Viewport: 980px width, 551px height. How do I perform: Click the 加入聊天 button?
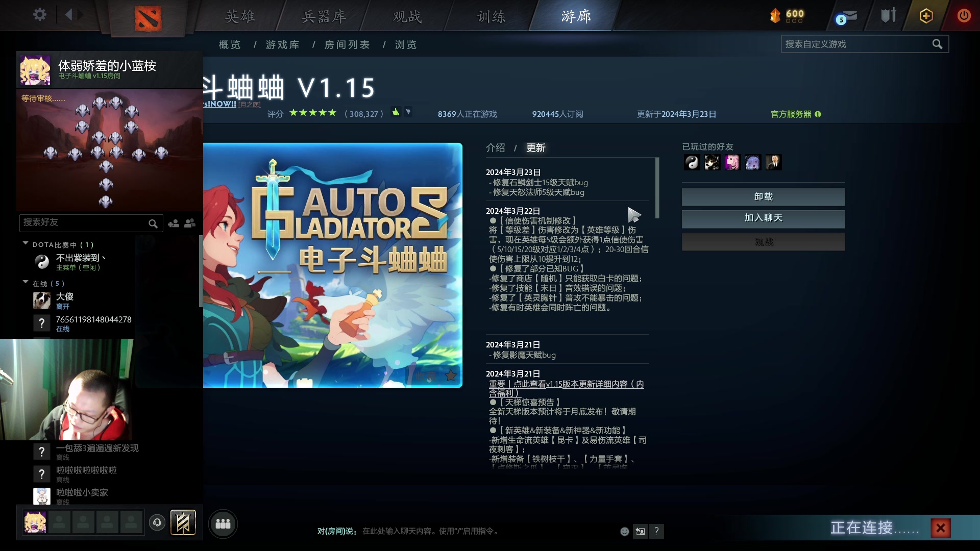pos(764,218)
